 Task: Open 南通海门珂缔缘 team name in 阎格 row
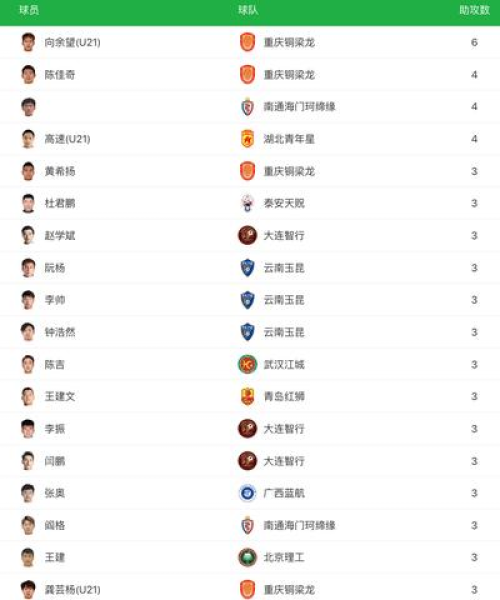(300, 525)
